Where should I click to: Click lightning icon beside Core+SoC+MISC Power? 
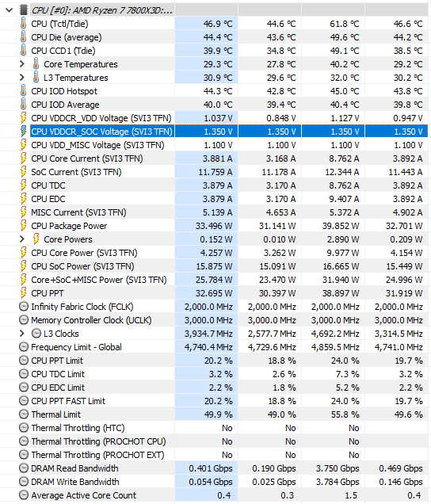(23, 280)
